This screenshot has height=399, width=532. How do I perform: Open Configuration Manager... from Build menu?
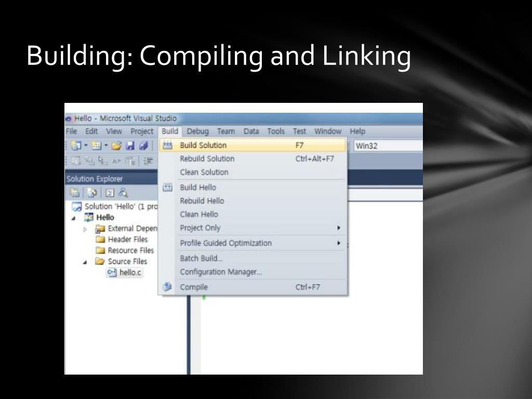pyautogui.click(x=253, y=272)
